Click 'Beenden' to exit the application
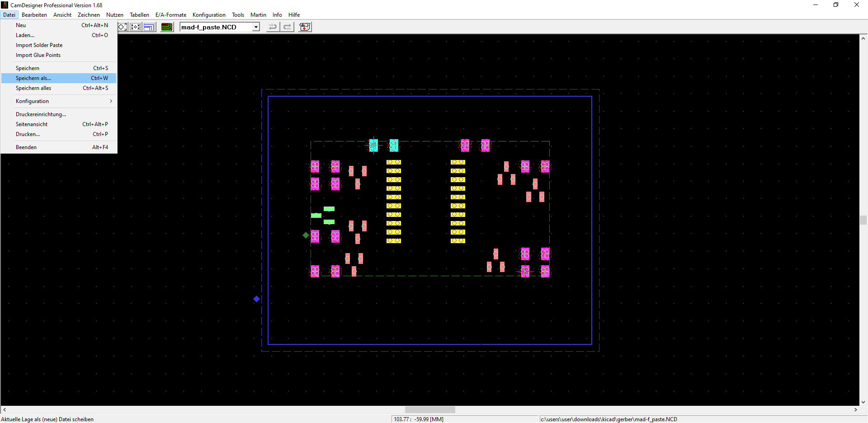This screenshot has height=423, width=868. (x=26, y=147)
